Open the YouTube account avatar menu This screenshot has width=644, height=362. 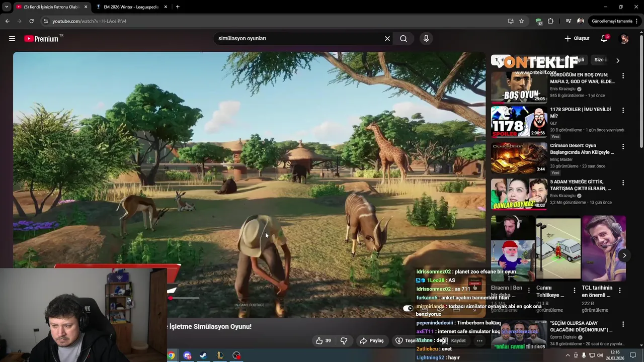pyautogui.click(x=624, y=39)
